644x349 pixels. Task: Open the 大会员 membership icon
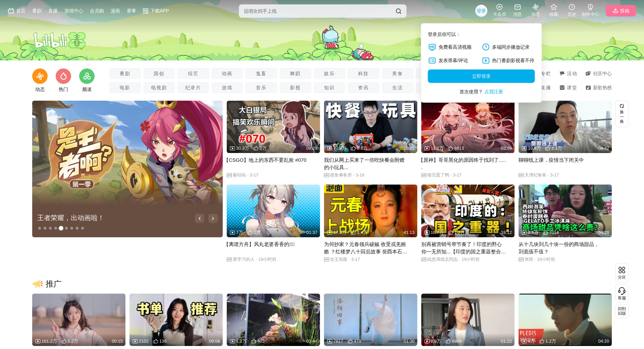(499, 7)
